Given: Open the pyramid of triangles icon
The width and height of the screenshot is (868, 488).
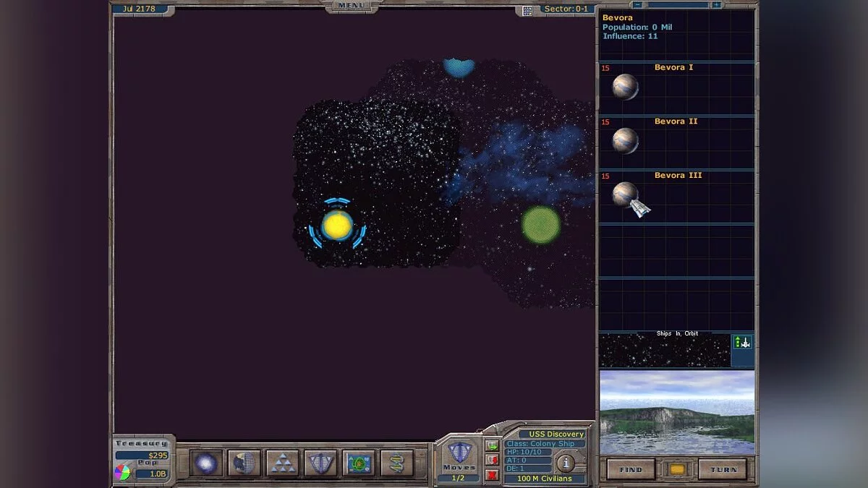Looking at the screenshot, I should pos(283,463).
